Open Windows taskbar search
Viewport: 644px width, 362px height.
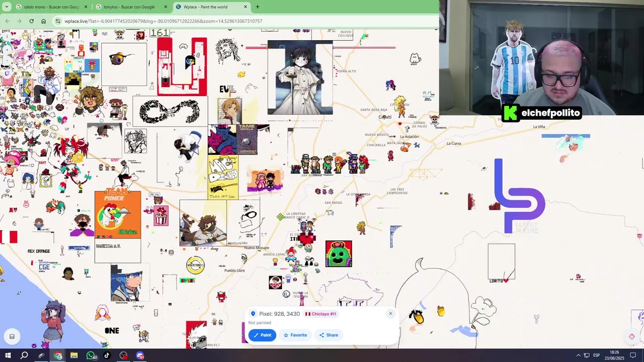pyautogui.click(x=24, y=355)
